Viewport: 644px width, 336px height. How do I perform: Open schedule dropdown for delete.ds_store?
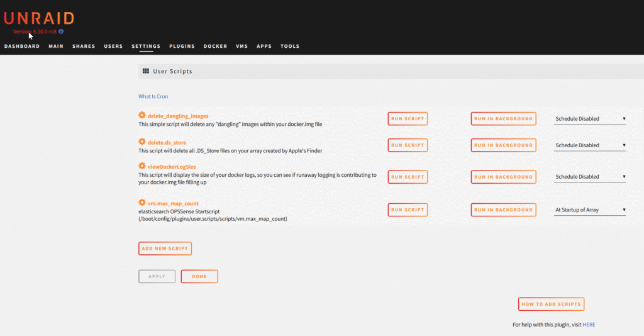(x=589, y=145)
